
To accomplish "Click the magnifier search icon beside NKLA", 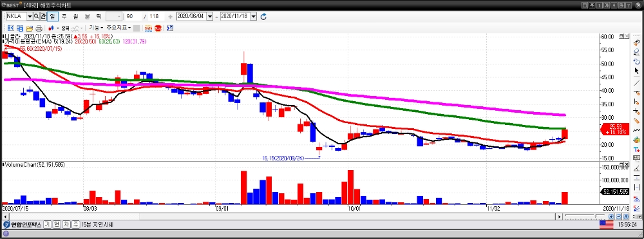I will click(36, 16).
